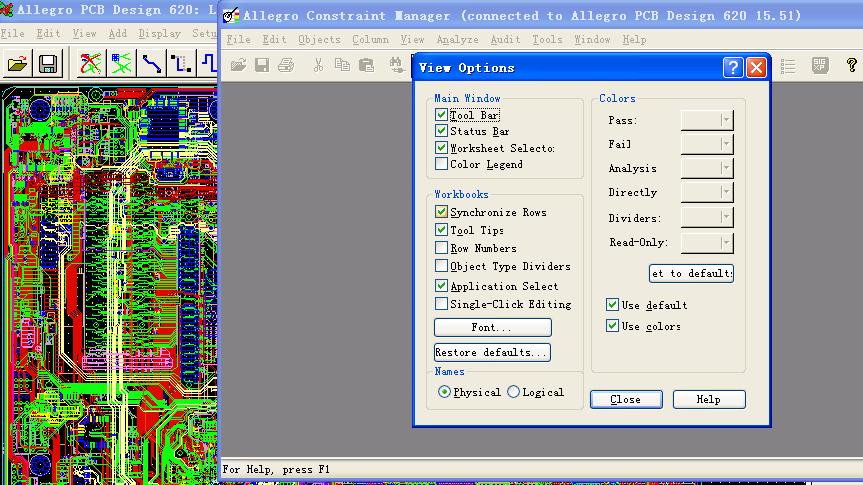Click the Save icon in Constraint Manager toolbar
This screenshot has width=863, height=485.
pos(262,66)
